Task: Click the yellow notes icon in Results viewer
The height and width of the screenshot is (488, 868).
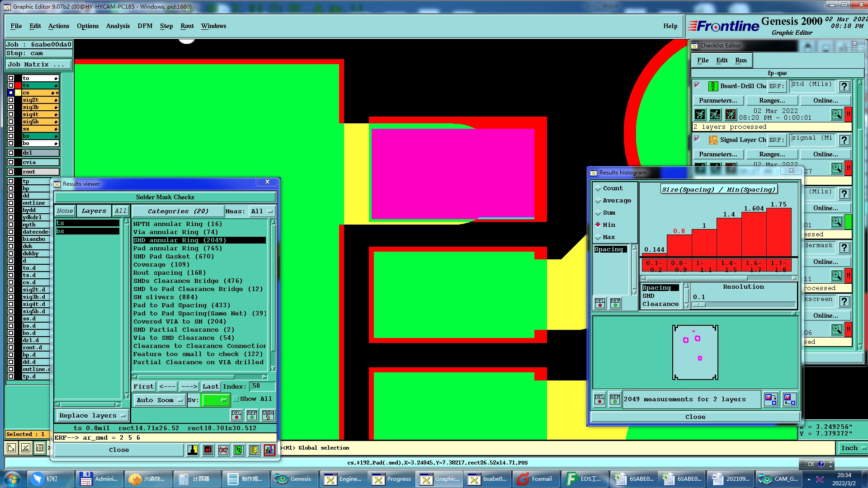Action: 254,450
